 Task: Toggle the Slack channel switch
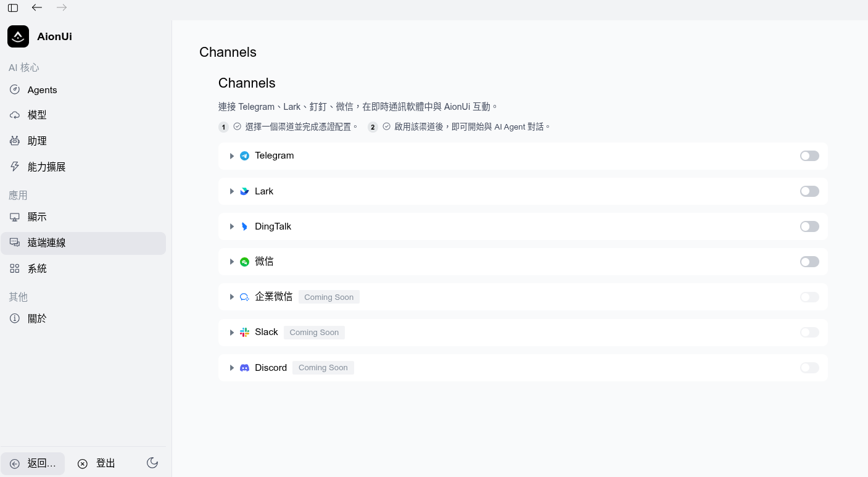[x=809, y=332]
